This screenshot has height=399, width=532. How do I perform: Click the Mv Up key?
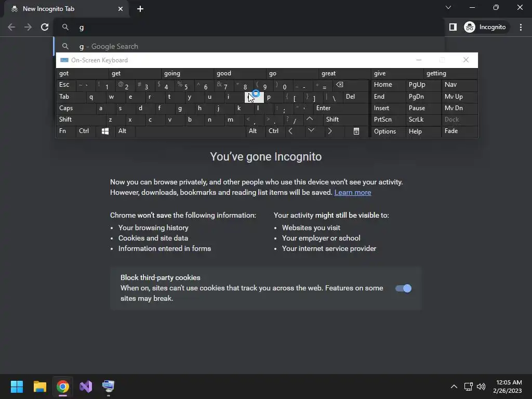459,97
